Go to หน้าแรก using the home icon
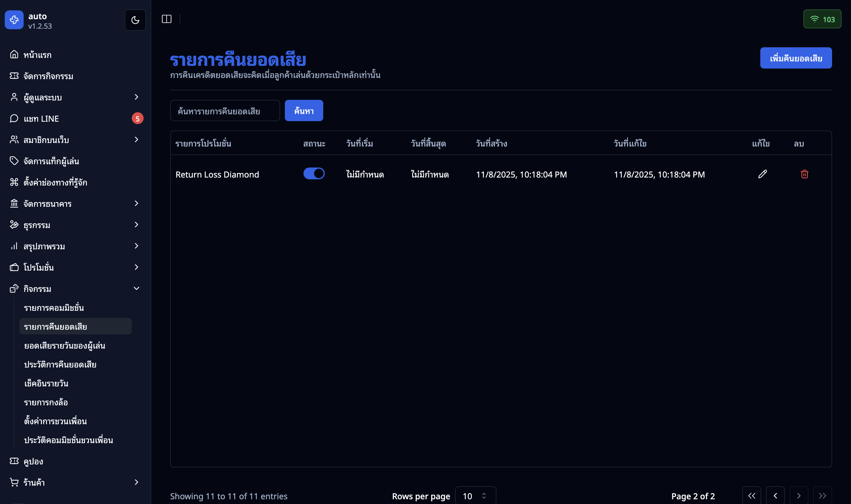Viewport: 851px width, 504px height. [14, 54]
